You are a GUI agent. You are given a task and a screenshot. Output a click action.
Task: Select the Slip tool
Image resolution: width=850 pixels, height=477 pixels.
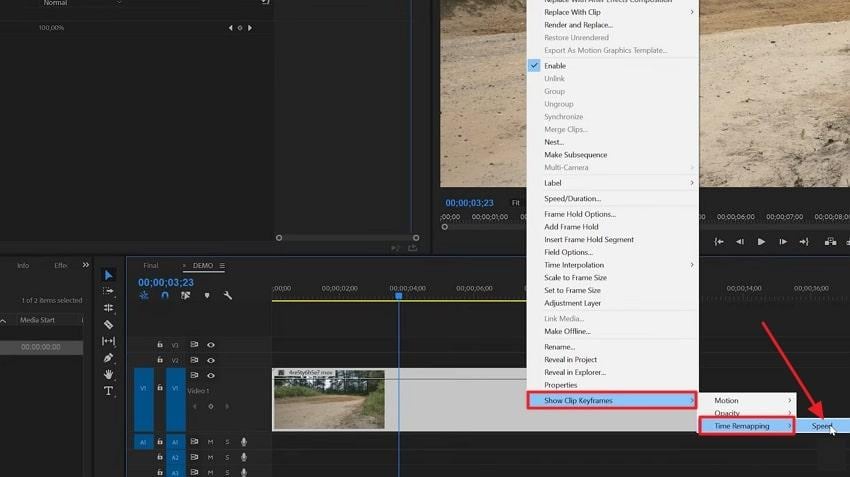tap(108, 341)
